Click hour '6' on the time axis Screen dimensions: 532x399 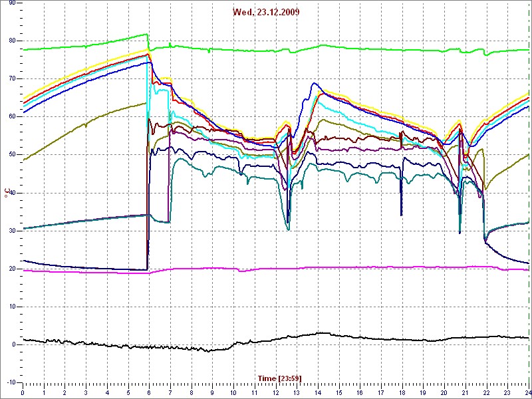(149, 392)
